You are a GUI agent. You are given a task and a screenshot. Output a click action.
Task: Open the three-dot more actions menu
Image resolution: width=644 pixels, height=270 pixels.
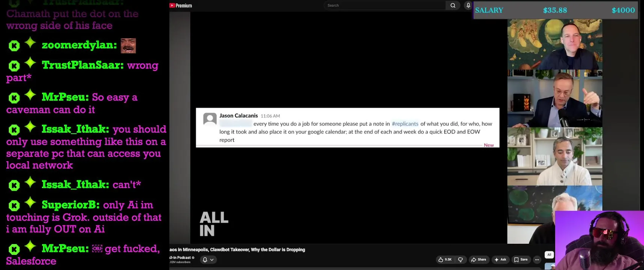(x=537, y=259)
